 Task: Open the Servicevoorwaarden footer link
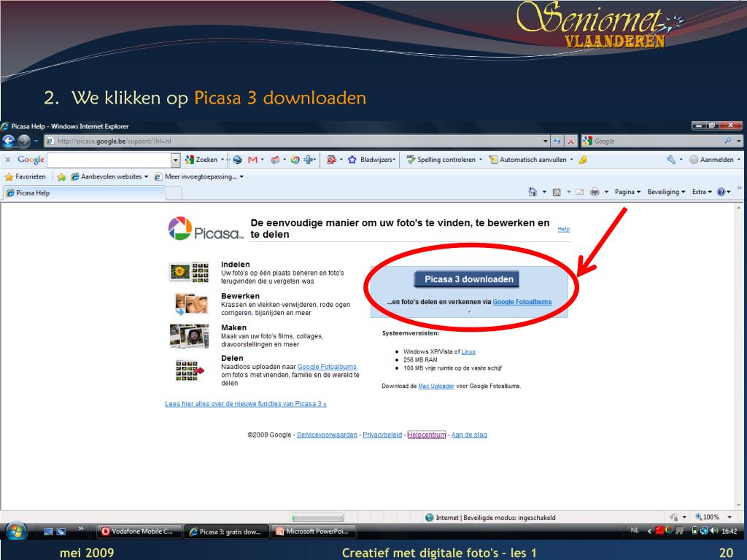click(327, 435)
